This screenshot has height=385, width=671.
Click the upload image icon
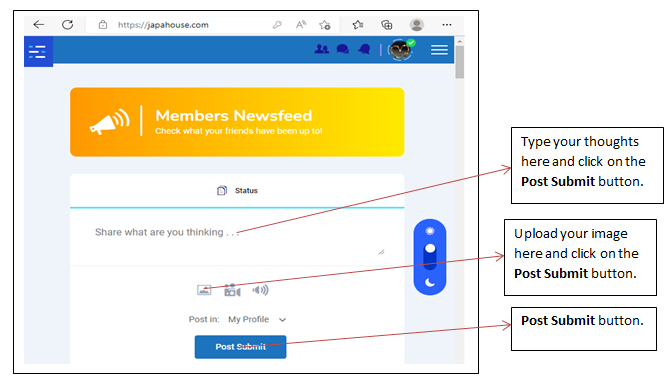pyautogui.click(x=204, y=290)
